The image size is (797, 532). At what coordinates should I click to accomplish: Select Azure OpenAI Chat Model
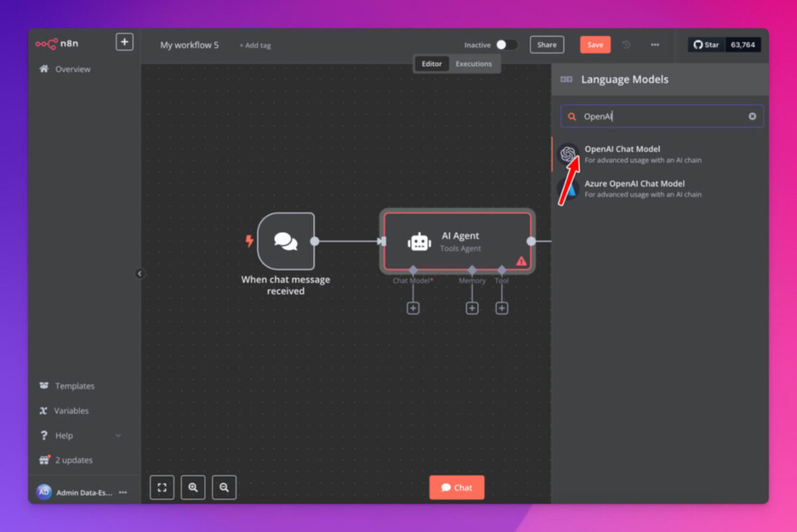660,189
